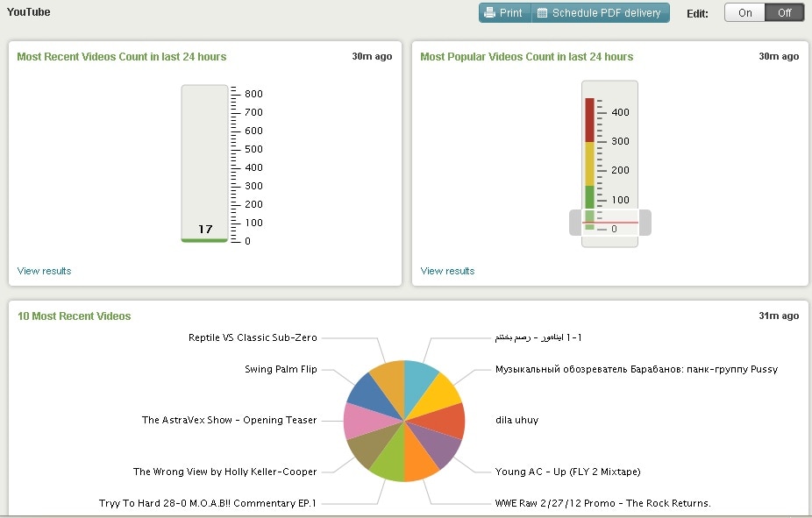Click the calendar icon beside Schedule PDF delivery
This screenshot has width=812, height=518.
[x=542, y=13]
